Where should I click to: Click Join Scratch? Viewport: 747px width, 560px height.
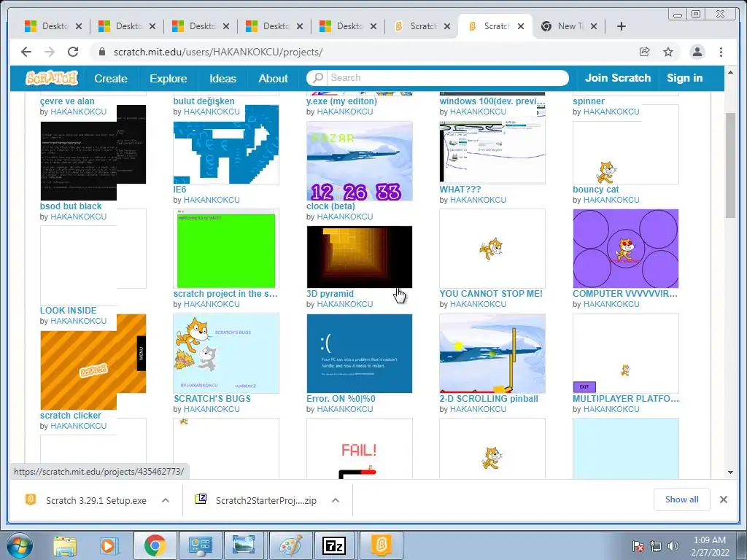[617, 78]
